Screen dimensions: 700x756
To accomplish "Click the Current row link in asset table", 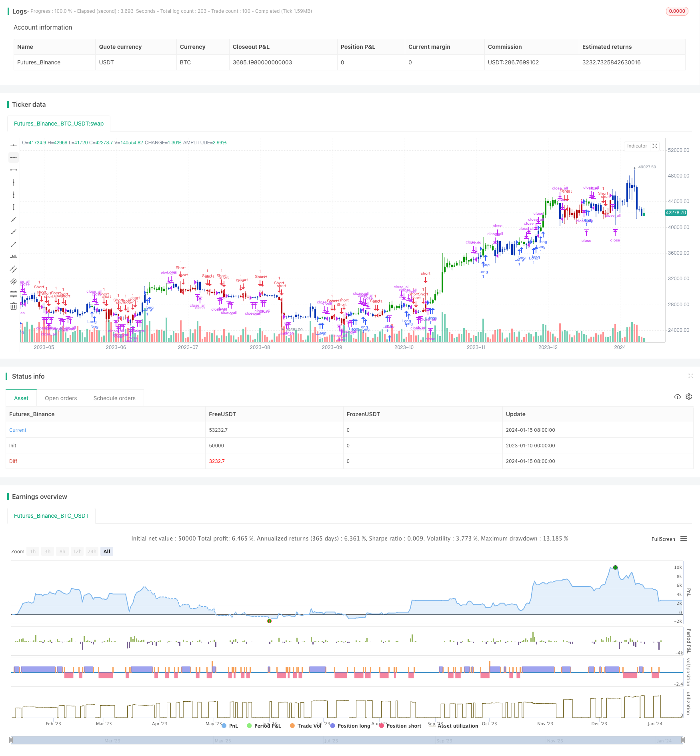I will pyautogui.click(x=18, y=430).
